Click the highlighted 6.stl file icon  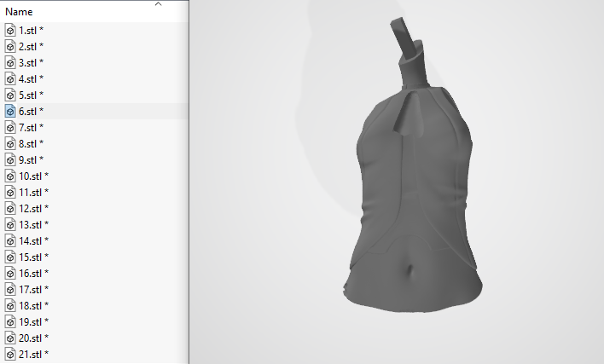pyautogui.click(x=10, y=111)
